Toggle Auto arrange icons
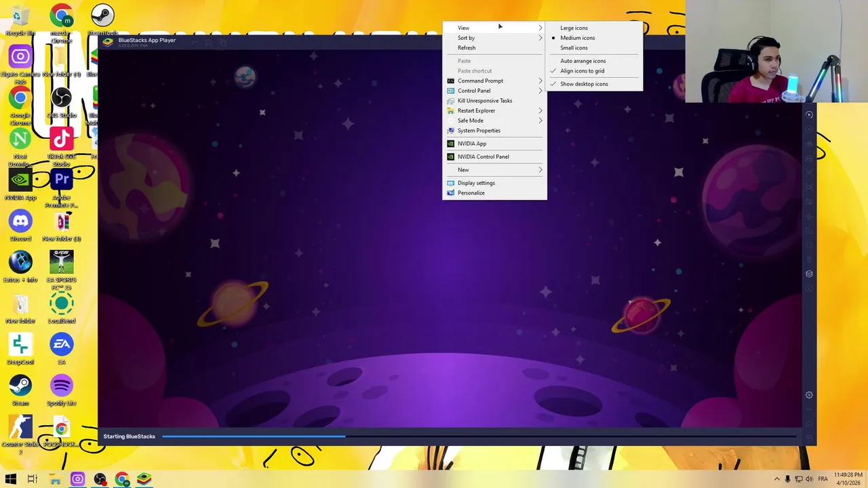Screen dimensions: 868x488 tap(593, 61)
